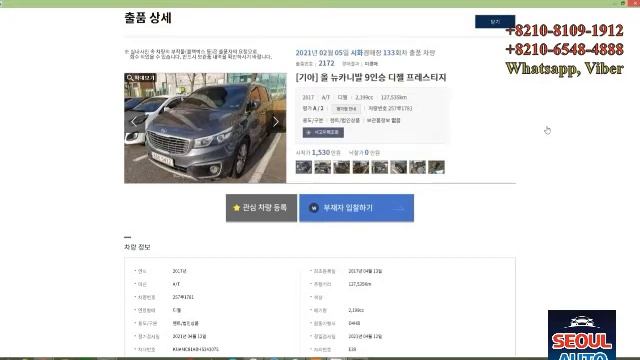This screenshot has width=640, height=360.
Task: Select the third thumbnail in the photo strip
Action: (342, 167)
